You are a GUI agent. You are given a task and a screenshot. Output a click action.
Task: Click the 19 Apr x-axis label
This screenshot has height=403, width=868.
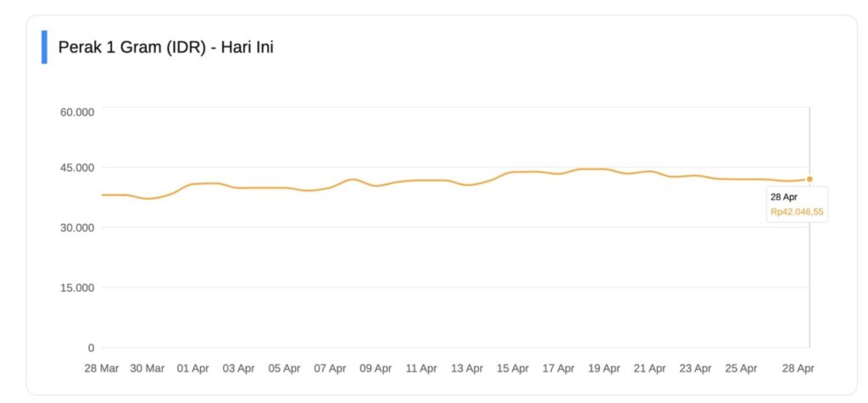point(604,368)
